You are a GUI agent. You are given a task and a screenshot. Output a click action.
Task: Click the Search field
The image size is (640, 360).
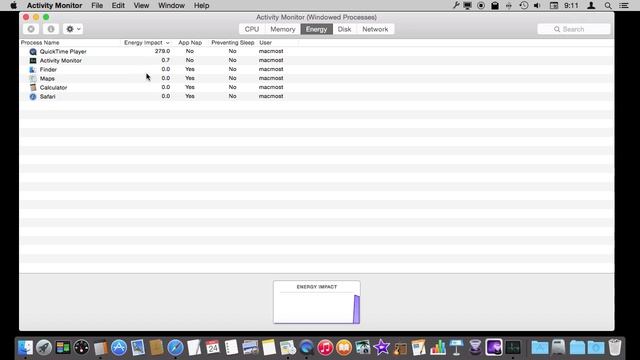[573, 29]
